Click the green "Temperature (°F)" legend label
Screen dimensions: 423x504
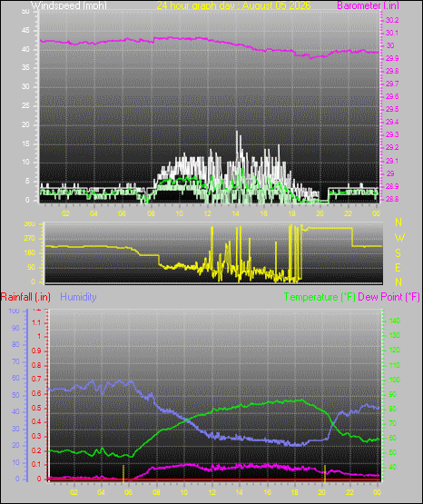point(320,297)
